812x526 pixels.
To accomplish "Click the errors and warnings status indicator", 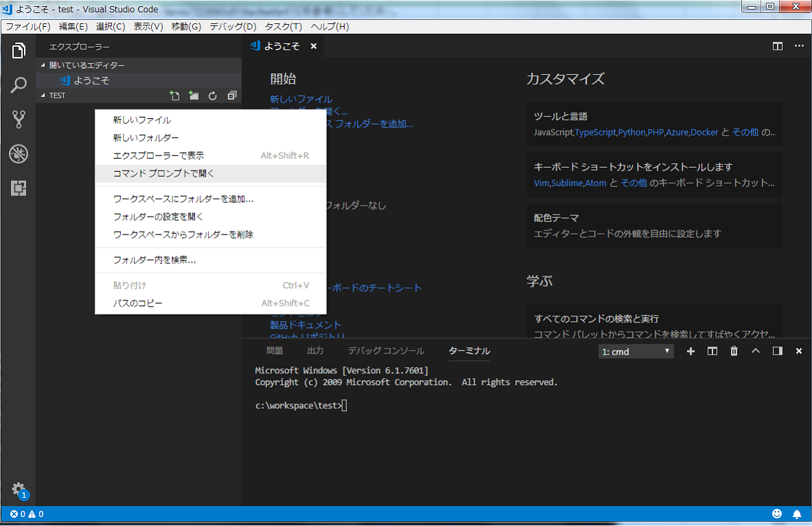I will [x=27, y=514].
